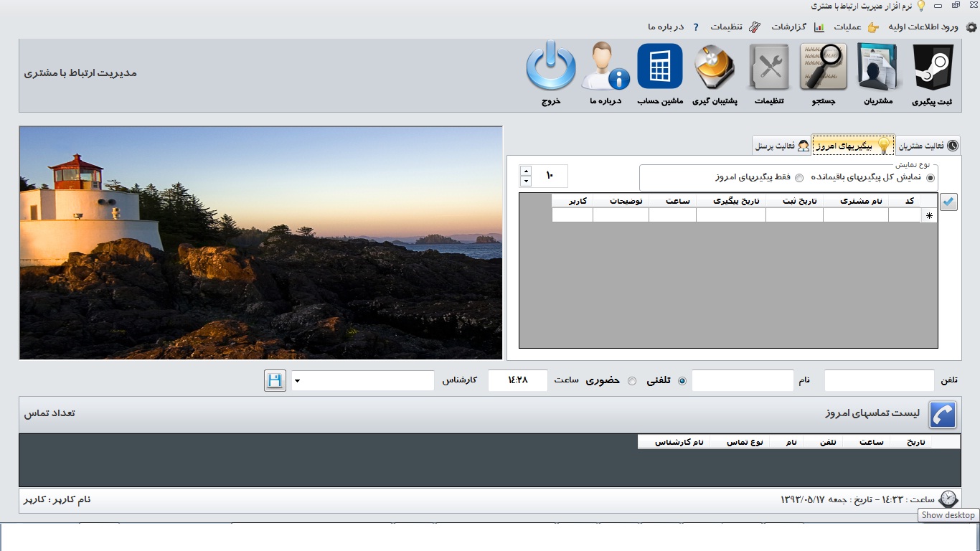
Task: Click the نام کاربر status text
Action: (x=57, y=499)
